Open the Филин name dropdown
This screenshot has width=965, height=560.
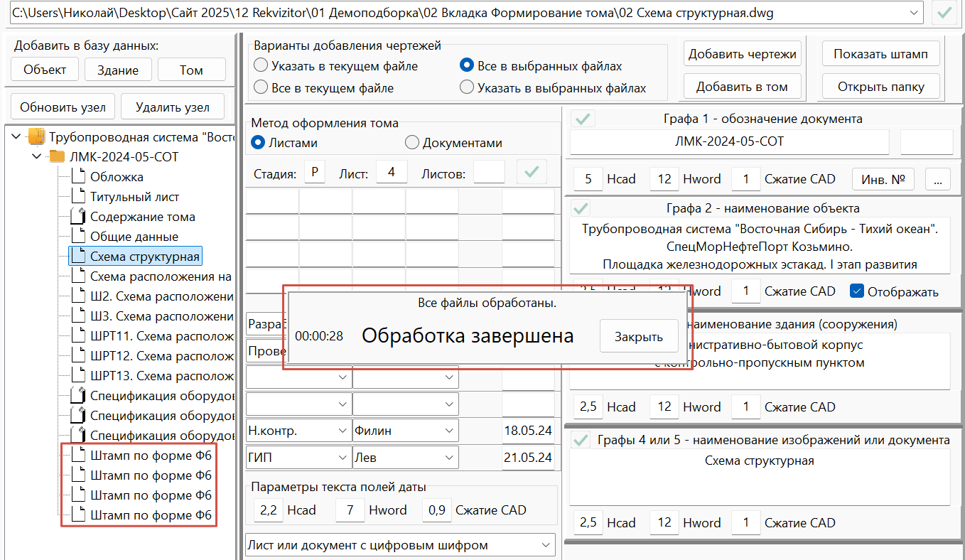point(450,430)
